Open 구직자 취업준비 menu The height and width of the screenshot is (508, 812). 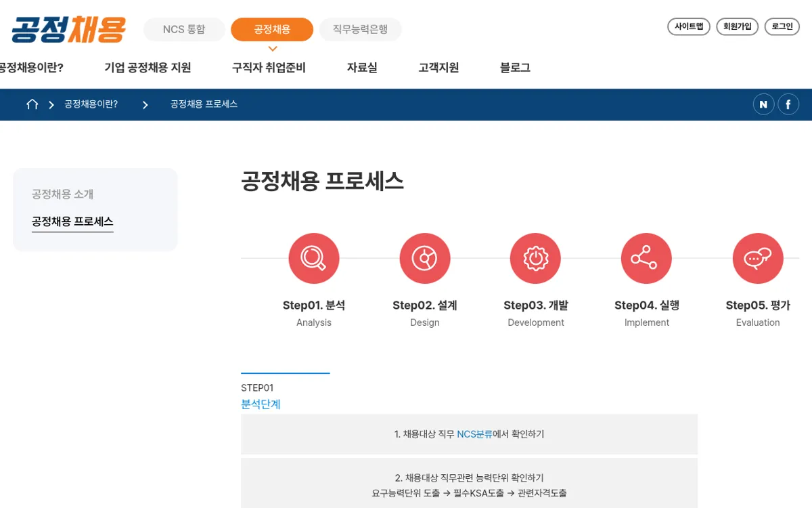(x=269, y=68)
